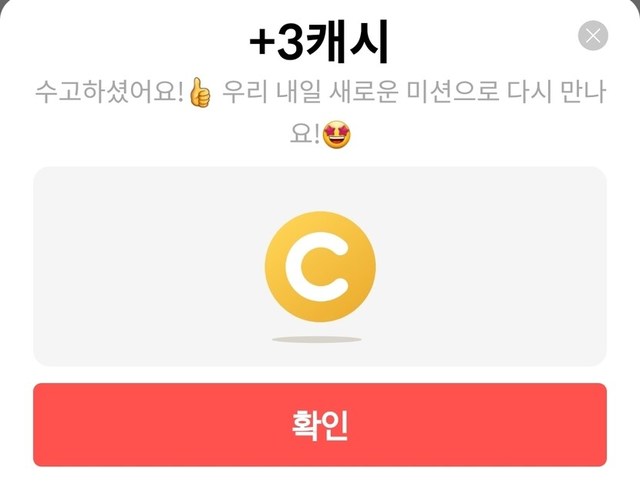Screen dimensions: 640x498
Task: Tap the 캐시 word in the heading
Action: 347,42
